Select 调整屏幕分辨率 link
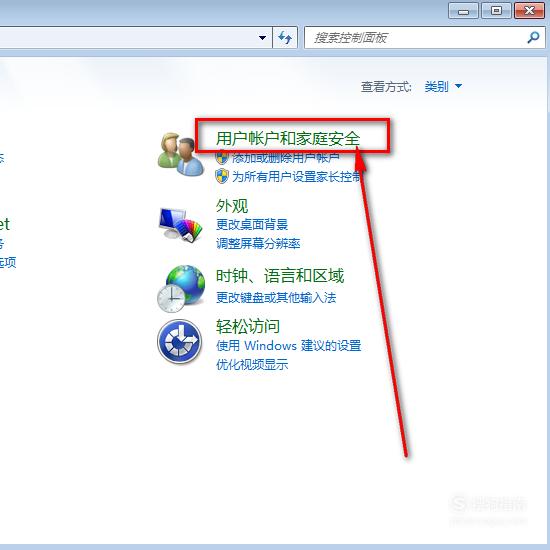The height and width of the screenshot is (550, 550). [x=258, y=243]
